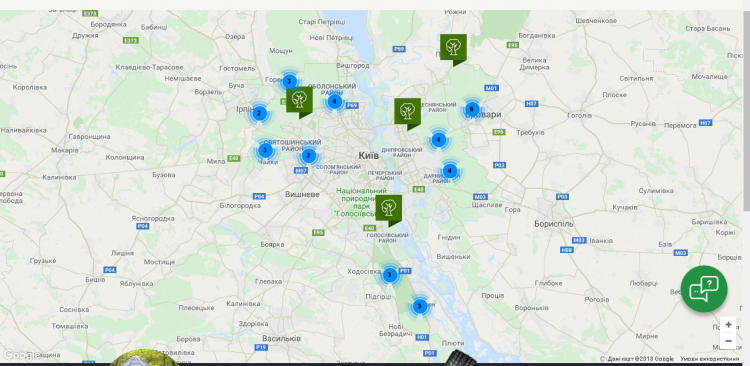Zoom in with the plus button
750x366 pixels.
point(728,325)
